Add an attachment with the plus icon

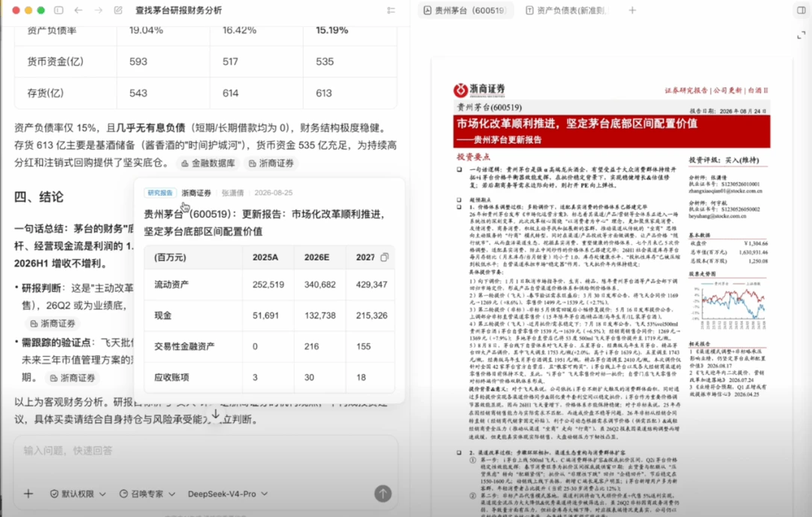29,494
